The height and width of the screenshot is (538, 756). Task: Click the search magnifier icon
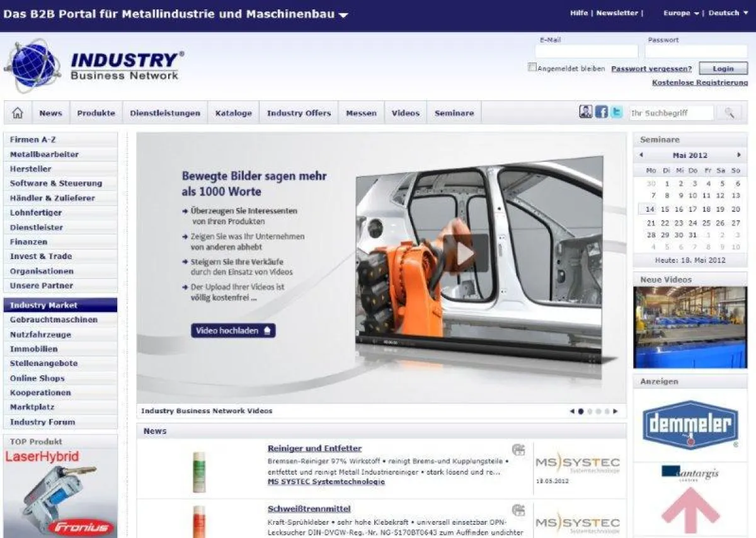(x=730, y=112)
